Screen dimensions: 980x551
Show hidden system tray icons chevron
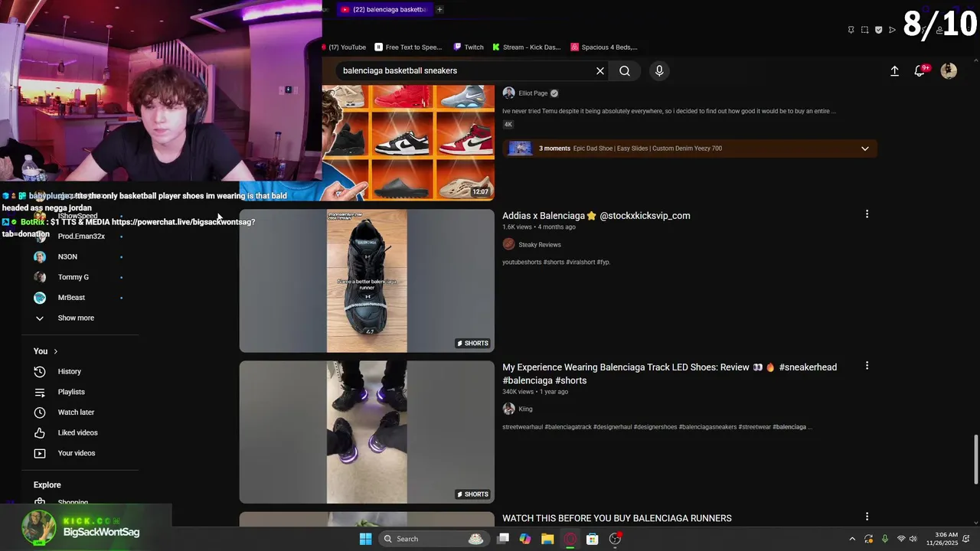[852, 539]
